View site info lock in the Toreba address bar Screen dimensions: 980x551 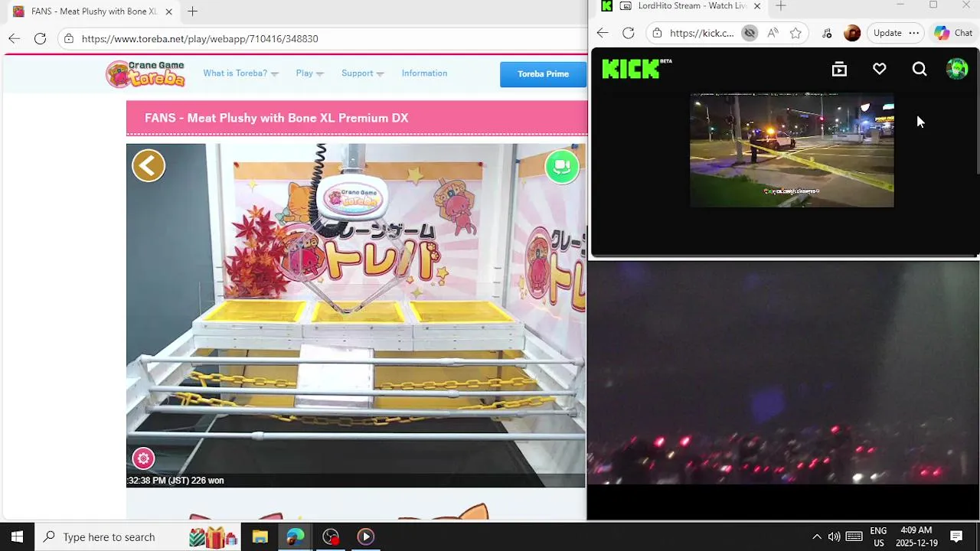tap(69, 38)
